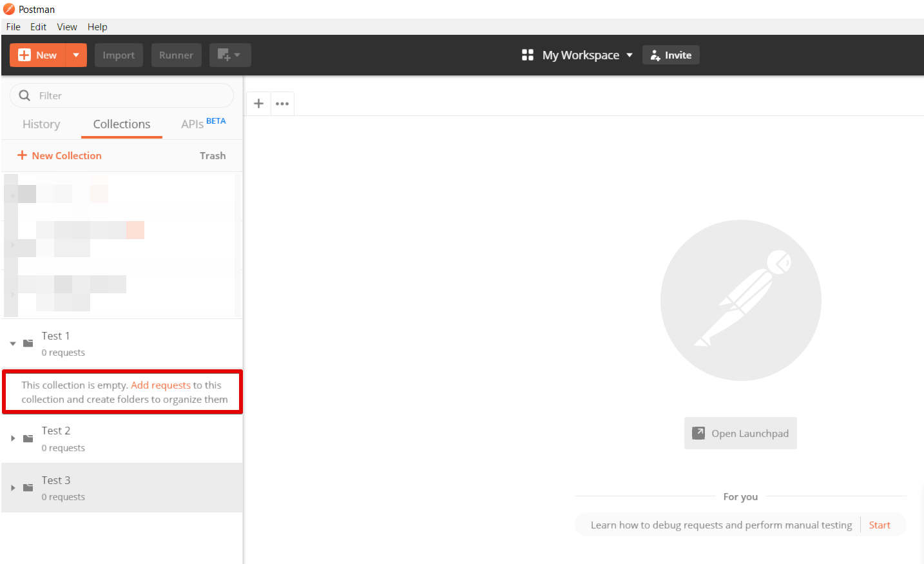Select the Test 2 collection name

click(x=56, y=431)
